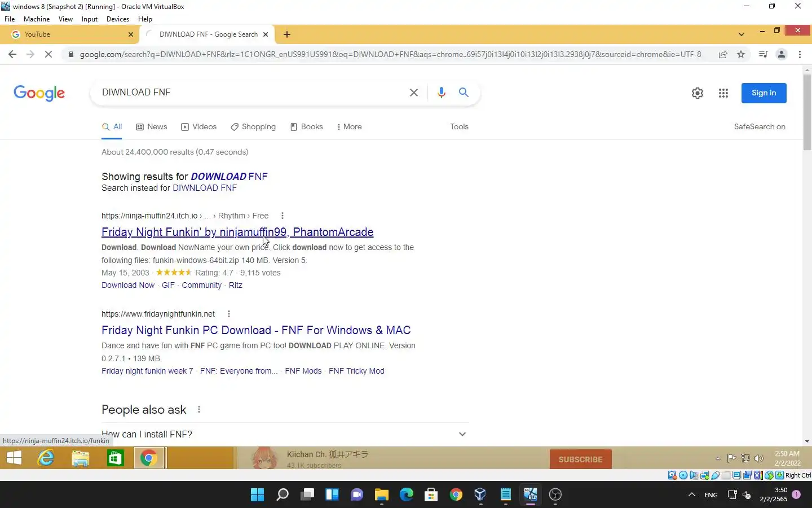This screenshot has width=812, height=508.
Task: Select Chrome in the VM taskbar
Action: pos(149,458)
